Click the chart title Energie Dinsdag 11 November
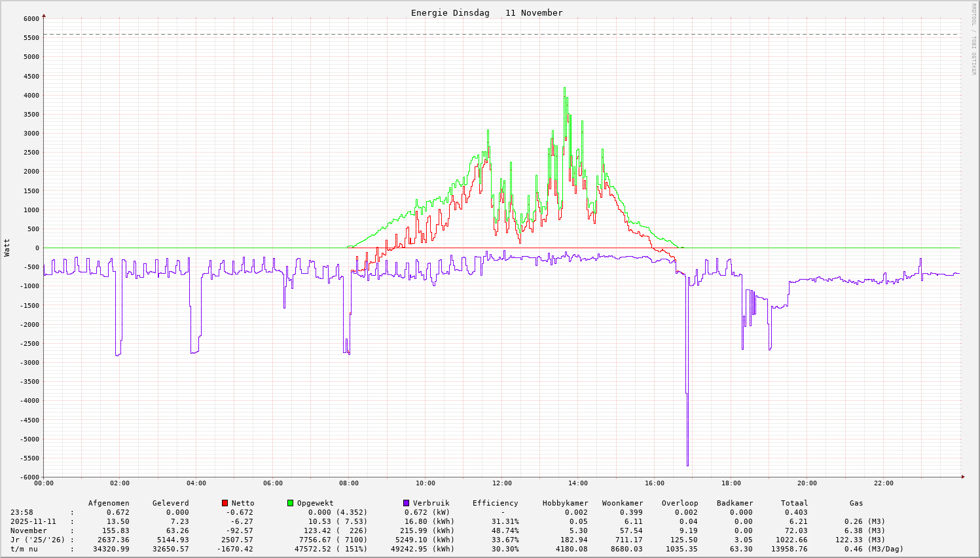The width and height of the screenshot is (980, 558). click(x=486, y=13)
